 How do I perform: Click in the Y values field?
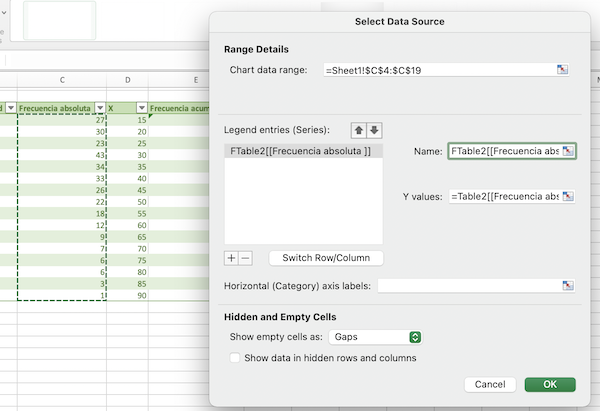coord(504,197)
